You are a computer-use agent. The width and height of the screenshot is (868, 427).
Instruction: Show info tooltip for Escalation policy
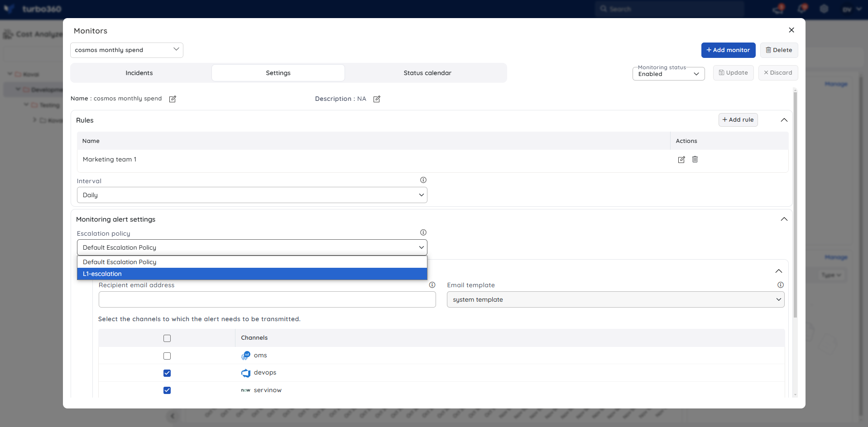(x=423, y=232)
